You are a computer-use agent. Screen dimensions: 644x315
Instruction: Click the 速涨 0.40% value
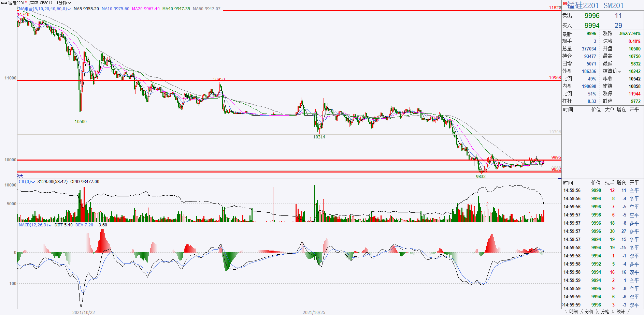click(x=634, y=41)
